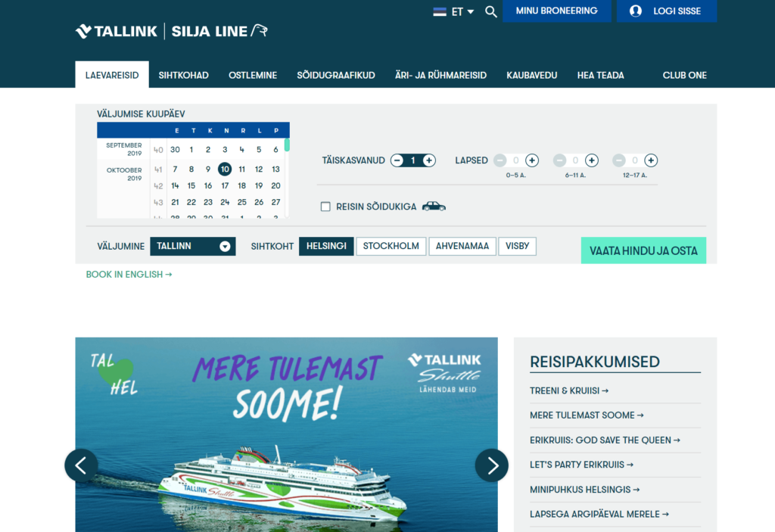The height and width of the screenshot is (532, 775).
Task: Go to next banner slide arrow
Action: [491, 465]
